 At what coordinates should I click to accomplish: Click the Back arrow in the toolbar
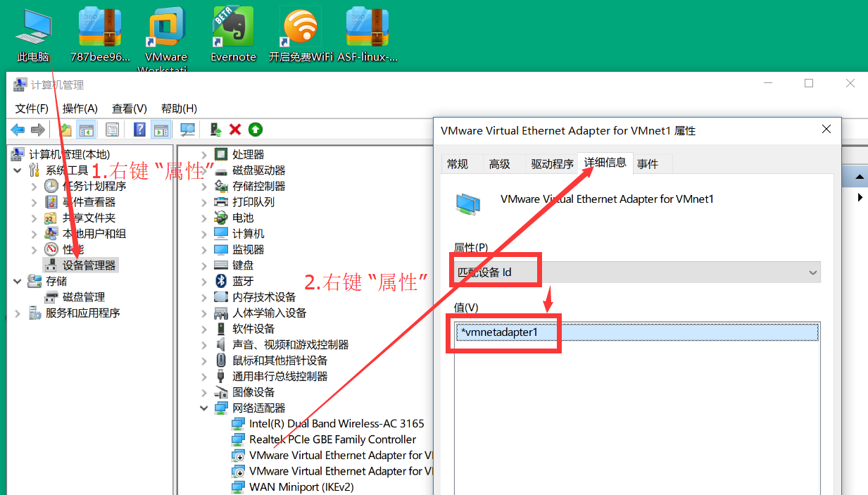tap(18, 130)
